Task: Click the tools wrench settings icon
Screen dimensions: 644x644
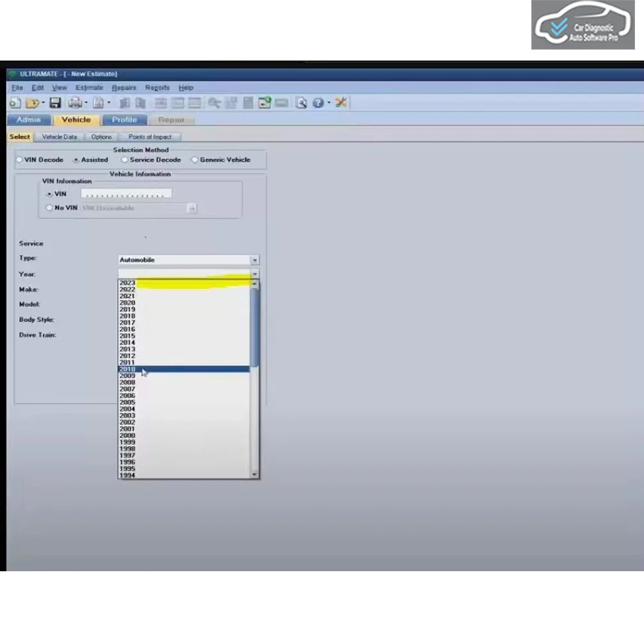Action: (x=341, y=102)
